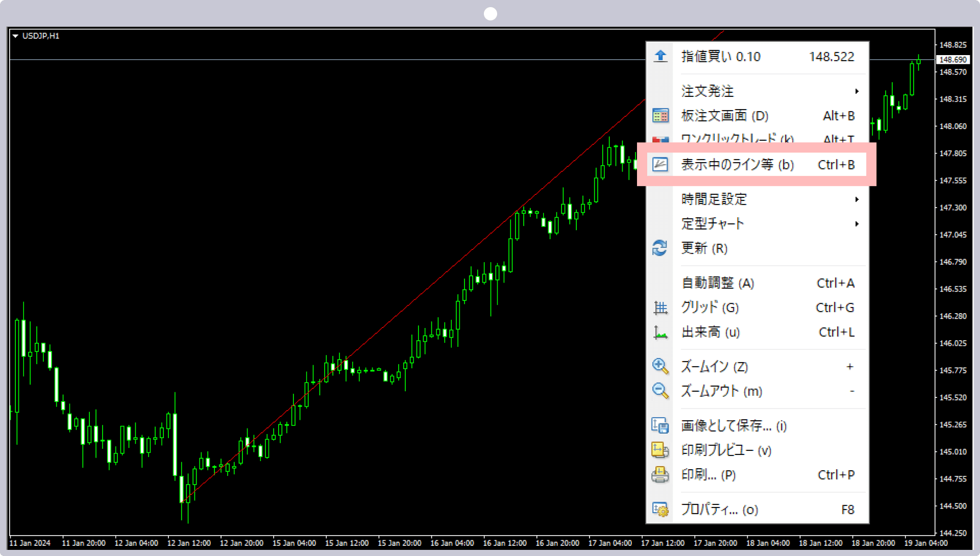Expand the 定型チャート submenu arrow
980x556 pixels.
coord(857,224)
